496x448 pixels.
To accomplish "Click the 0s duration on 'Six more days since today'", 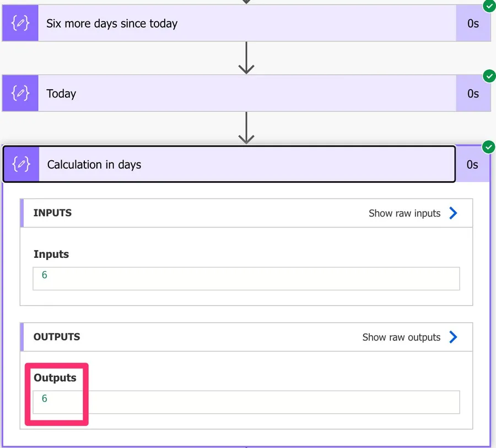I will (x=473, y=24).
